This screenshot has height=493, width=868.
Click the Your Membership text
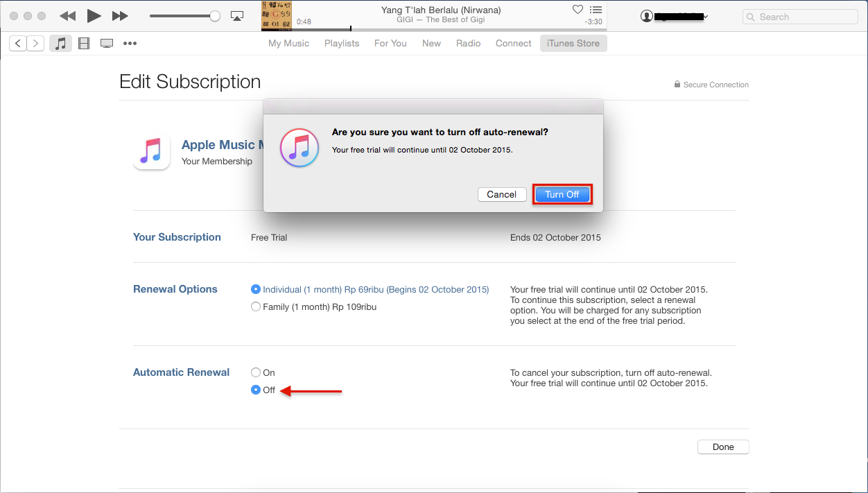pos(217,161)
